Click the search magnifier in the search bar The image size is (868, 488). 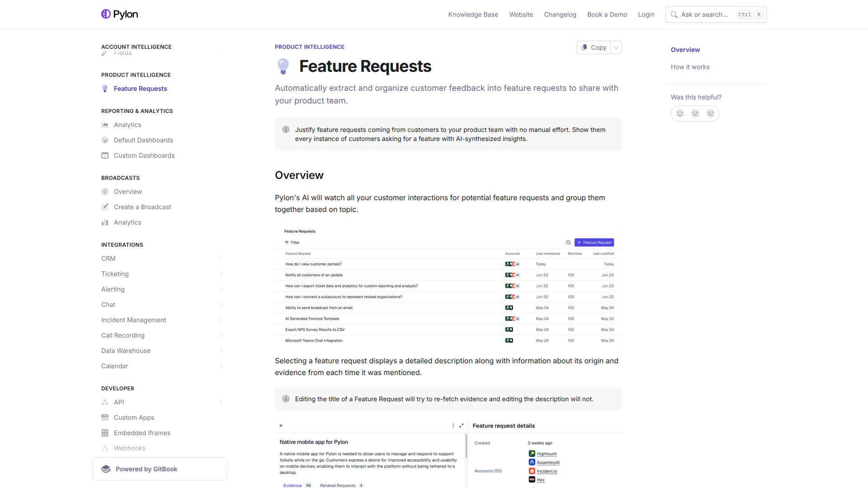(674, 14)
